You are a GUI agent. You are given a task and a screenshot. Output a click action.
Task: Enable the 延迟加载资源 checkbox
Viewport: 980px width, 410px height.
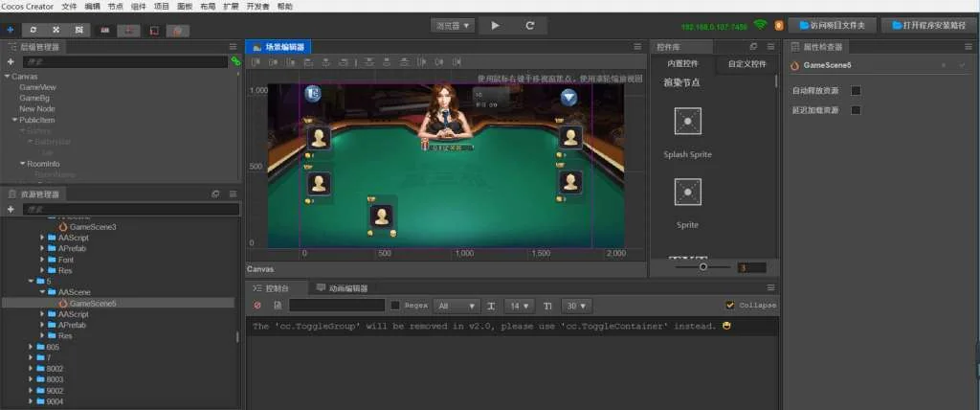(x=856, y=110)
